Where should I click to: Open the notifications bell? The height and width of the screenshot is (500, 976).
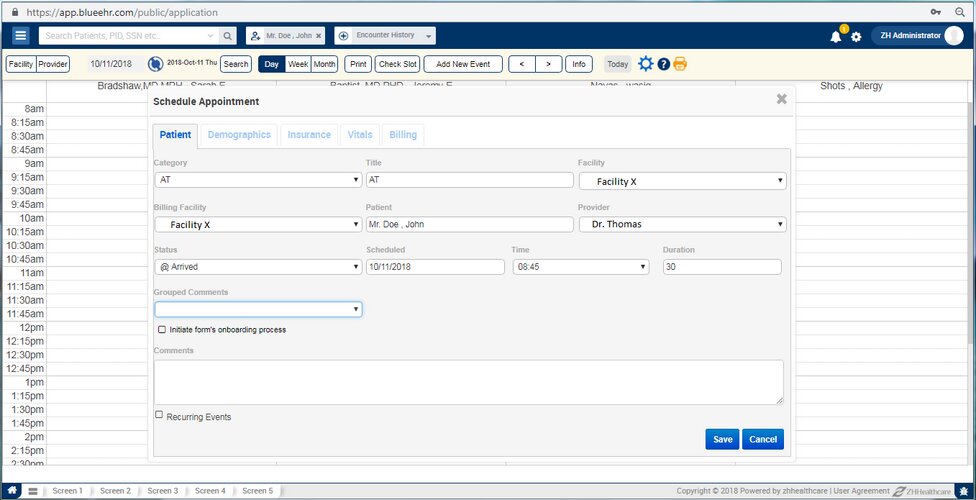(836, 37)
